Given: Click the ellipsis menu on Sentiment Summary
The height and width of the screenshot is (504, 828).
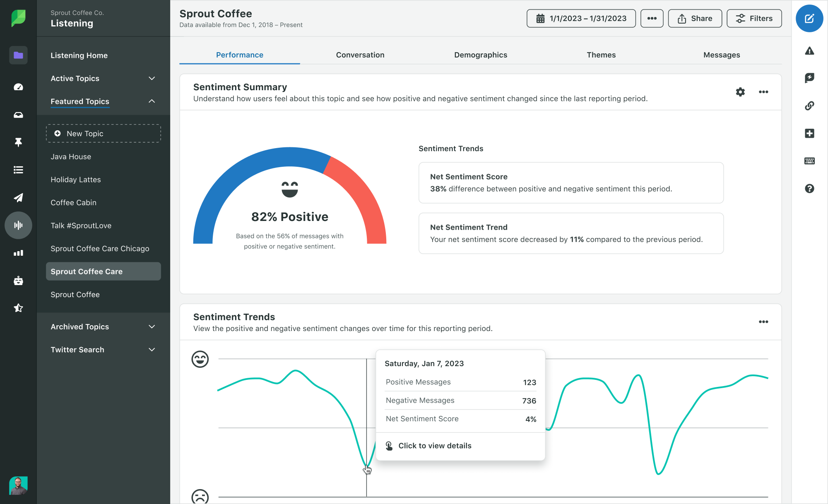Looking at the screenshot, I should coord(763,91).
